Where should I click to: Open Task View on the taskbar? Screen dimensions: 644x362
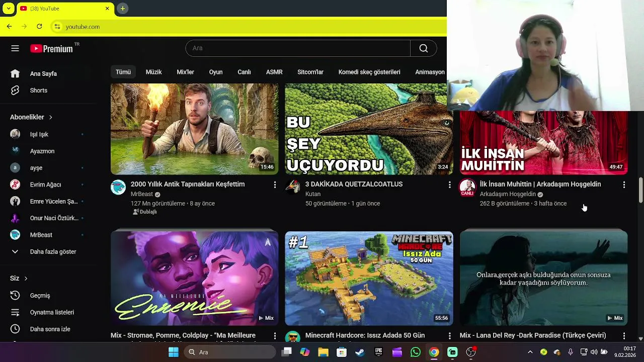287,352
